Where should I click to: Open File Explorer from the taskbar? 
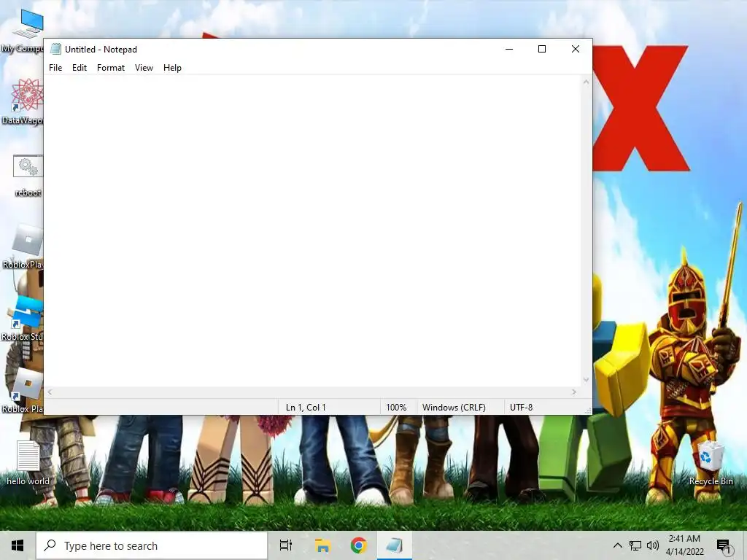[322, 545]
